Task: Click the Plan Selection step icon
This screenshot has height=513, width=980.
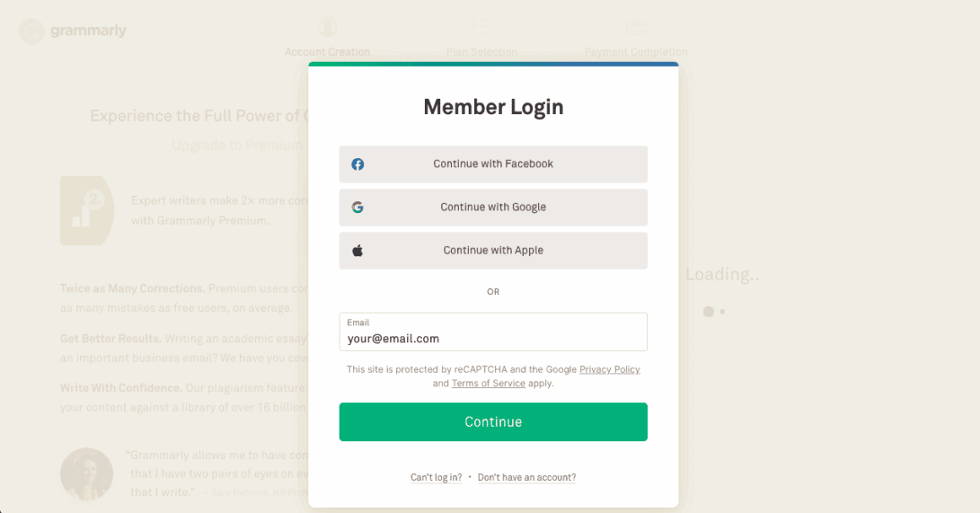Action: [x=482, y=25]
